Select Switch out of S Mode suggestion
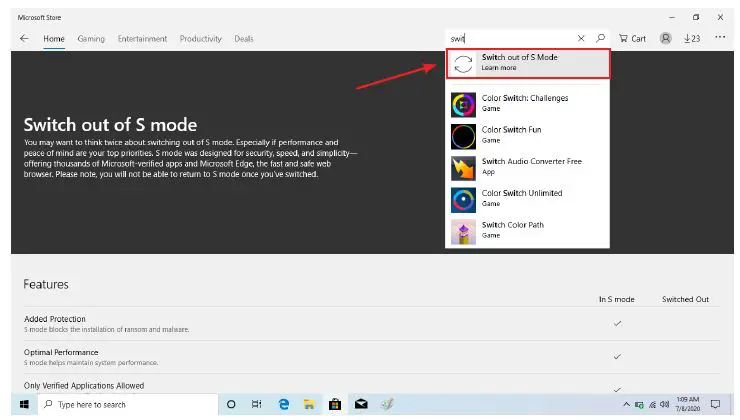Screen dimensions: 740x420 pos(527,63)
